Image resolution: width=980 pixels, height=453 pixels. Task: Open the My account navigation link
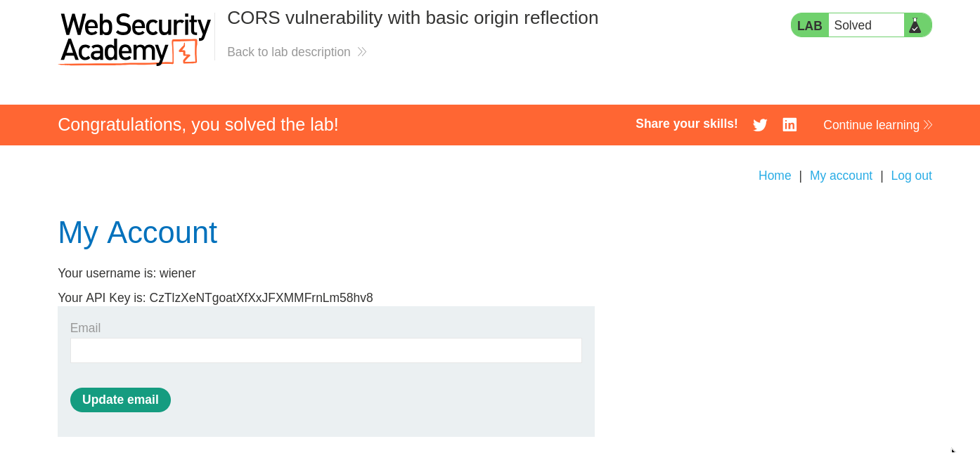point(841,176)
